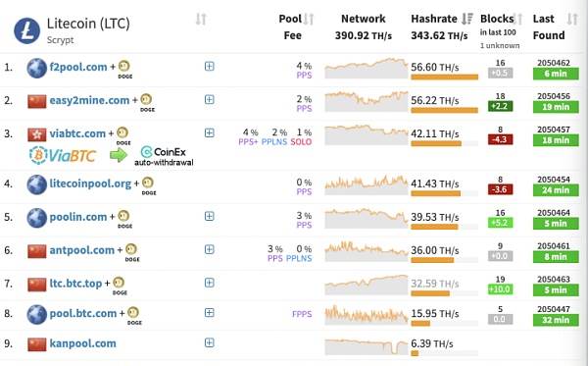Image resolution: width=588 pixels, height=366 pixels.
Task: Click the Dogecoin icon next to litecoinpool.org
Action: [x=148, y=183]
